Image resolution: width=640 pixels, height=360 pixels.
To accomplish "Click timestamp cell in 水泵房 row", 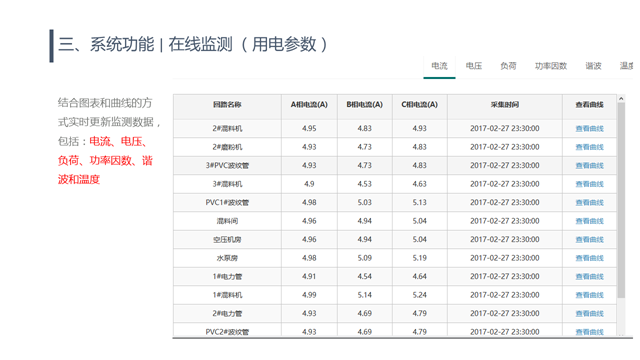I will (505, 258).
